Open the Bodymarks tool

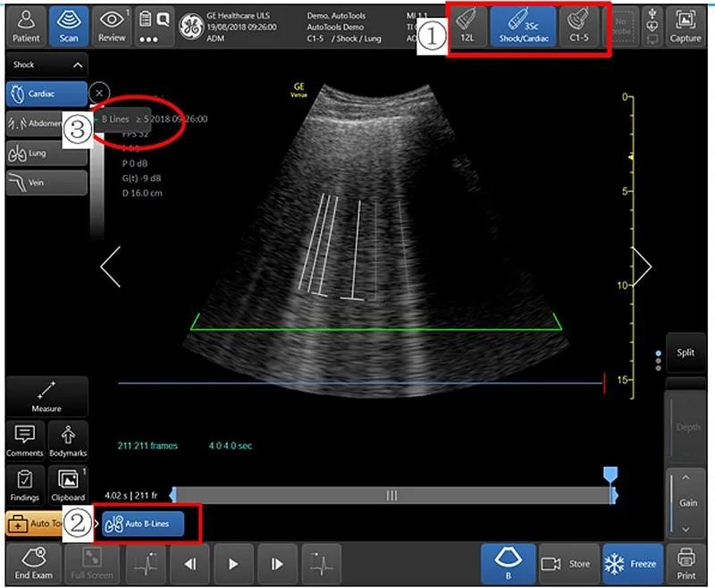[x=68, y=441]
